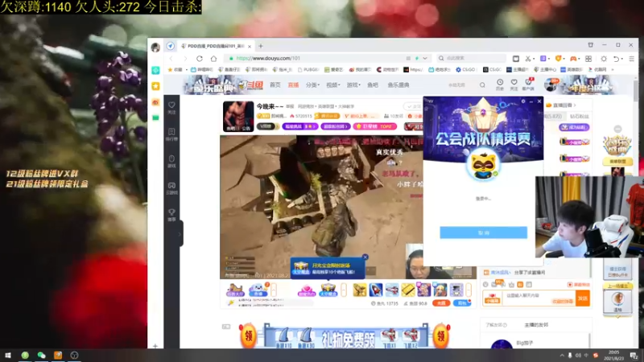Open the browser screenshot scissors tool
The height and width of the screenshot is (362, 644).
click(x=528, y=59)
